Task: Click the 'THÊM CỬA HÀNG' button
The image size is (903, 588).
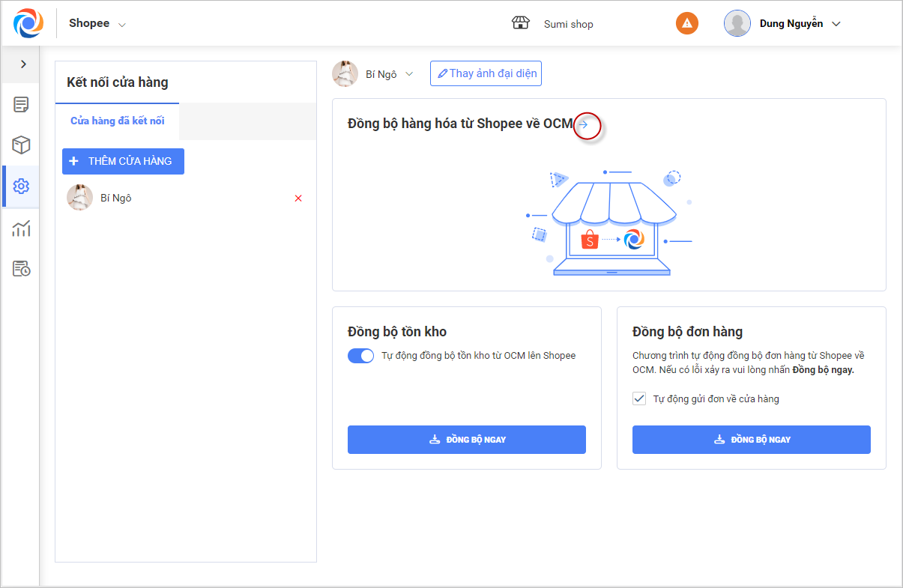Action: click(x=123, y=161)
